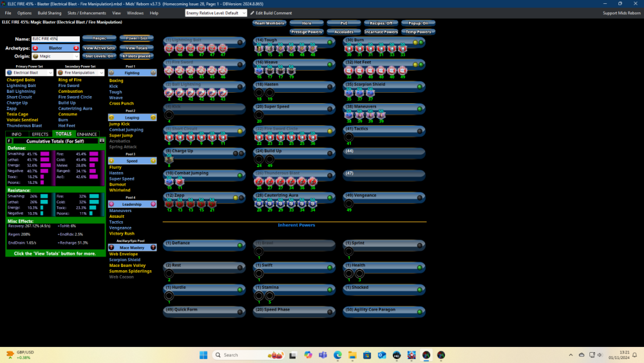Viewport: 644px width, 363px height.
Task: Click the level 19 empty slot under Hasten
Action: point(269,92)
